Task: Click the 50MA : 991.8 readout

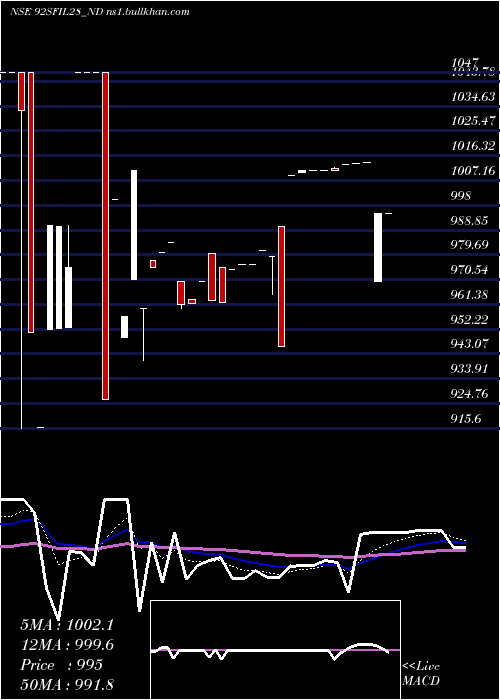Action: pyautogui.click(x=67, y=685)
